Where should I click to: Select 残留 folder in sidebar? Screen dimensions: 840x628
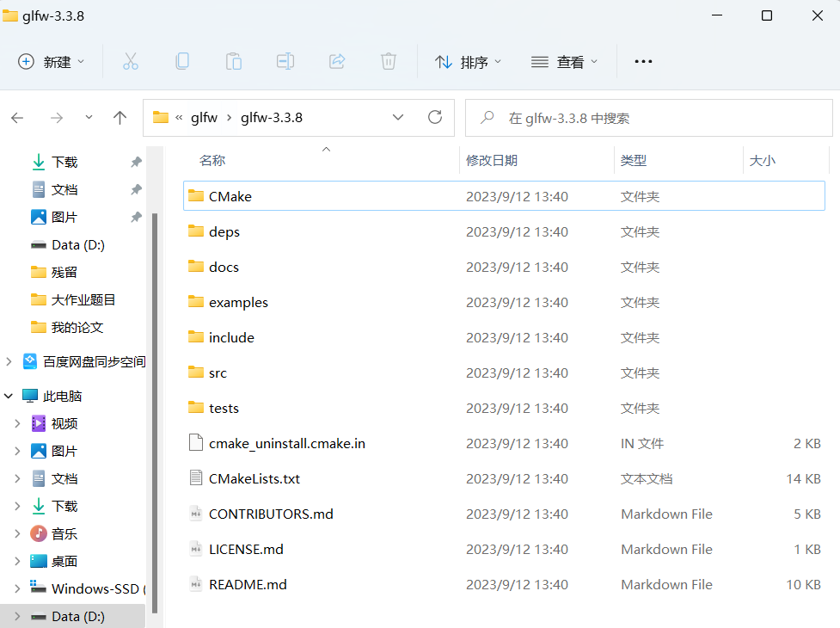pos(64,272)
